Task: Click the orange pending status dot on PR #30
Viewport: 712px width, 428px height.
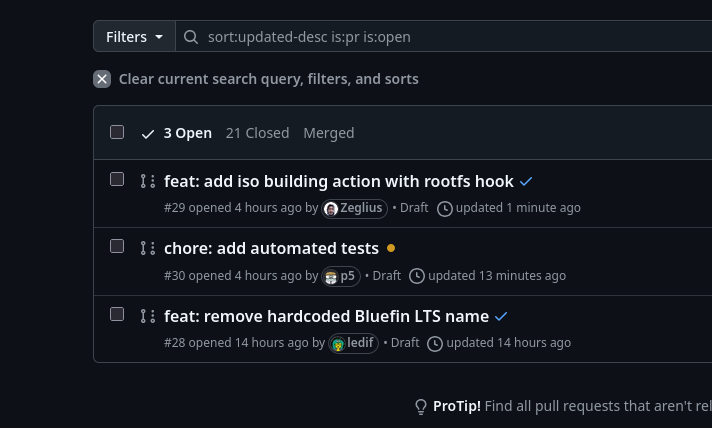Action: coord(391,248)
